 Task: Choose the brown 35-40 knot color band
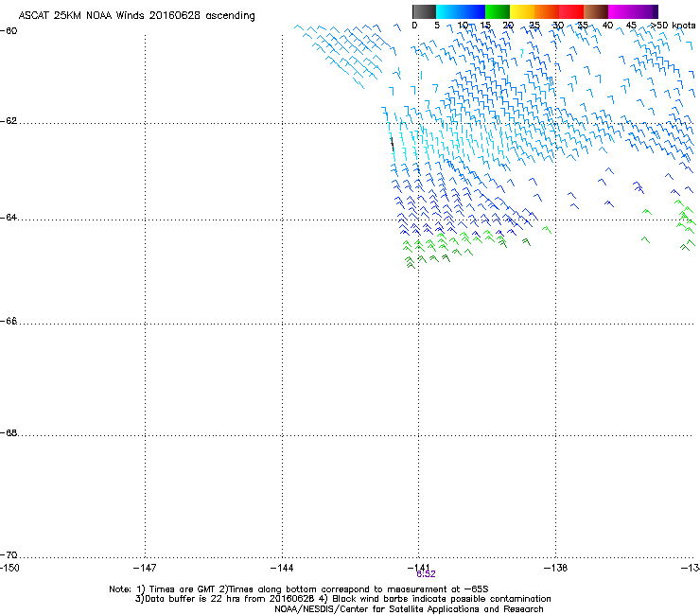click(596, 11)
